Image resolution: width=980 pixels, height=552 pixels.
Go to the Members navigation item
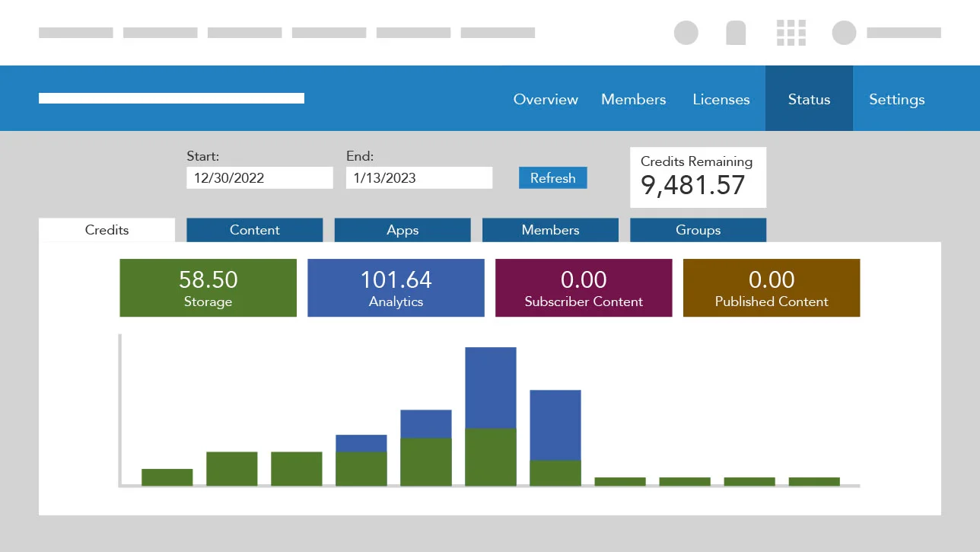pos(633,99)
